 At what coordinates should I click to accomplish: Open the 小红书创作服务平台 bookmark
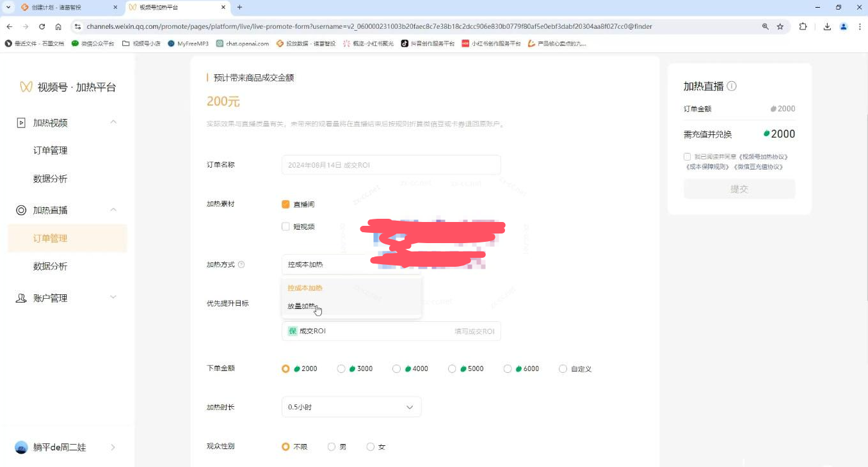point(491,44)
